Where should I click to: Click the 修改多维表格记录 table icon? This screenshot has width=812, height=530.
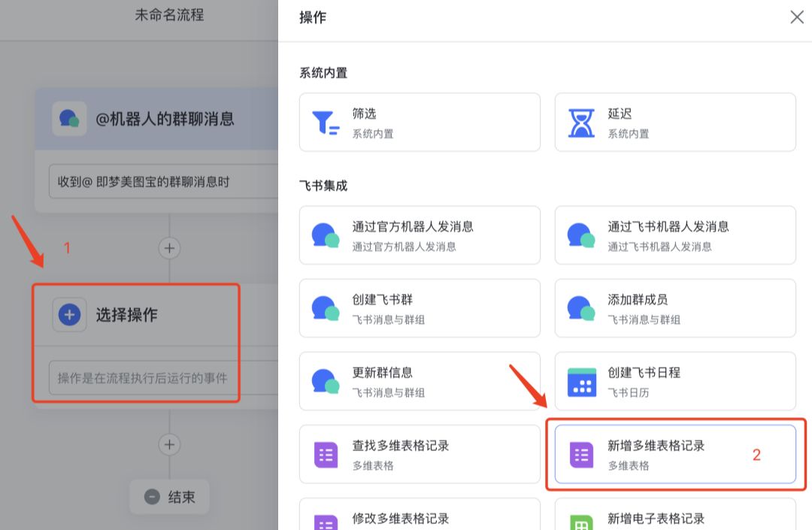(325, 519)
